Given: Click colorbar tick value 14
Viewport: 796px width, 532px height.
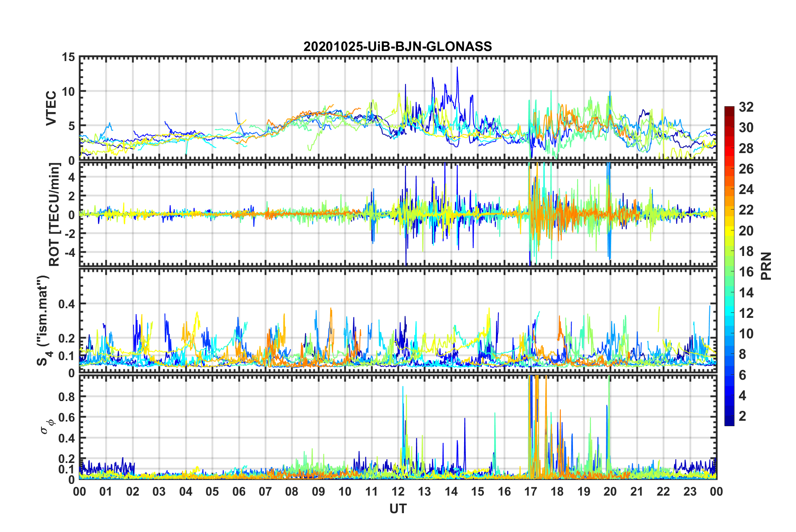Looking at the screenshot, I should coord(746,293).
